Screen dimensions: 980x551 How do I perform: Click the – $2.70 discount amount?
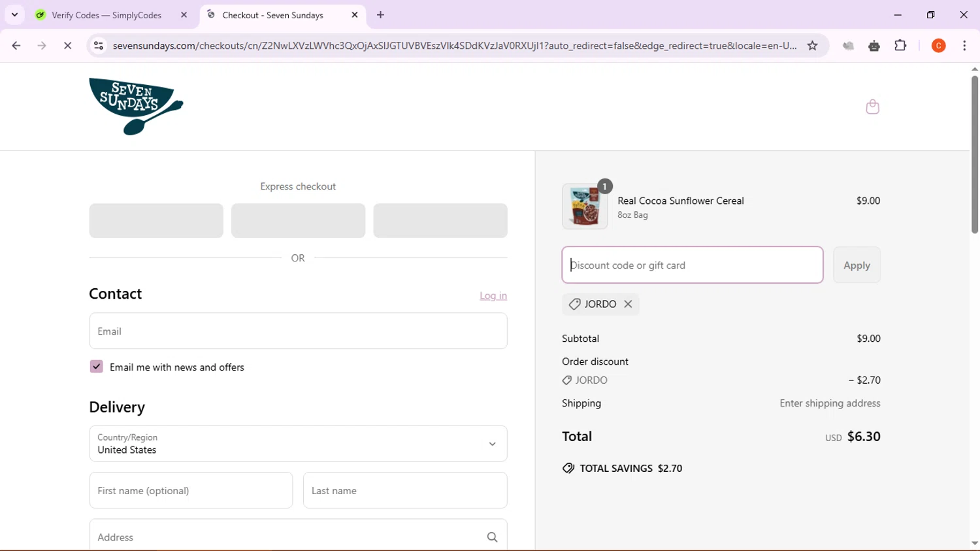[x=864, y=380]
